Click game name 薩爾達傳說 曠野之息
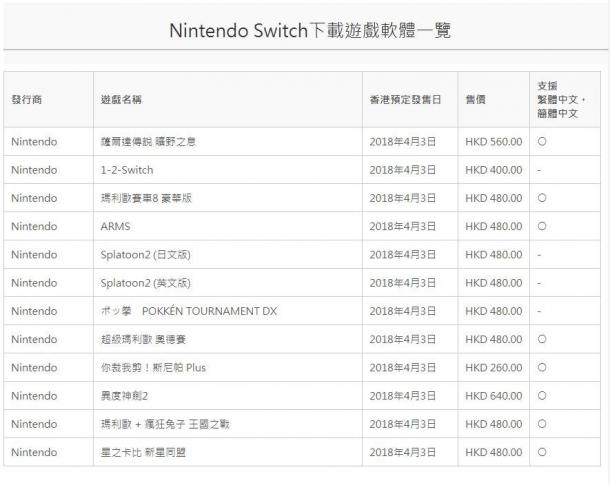The width and height of the screenshot is (610, 485). click(148, 142)
